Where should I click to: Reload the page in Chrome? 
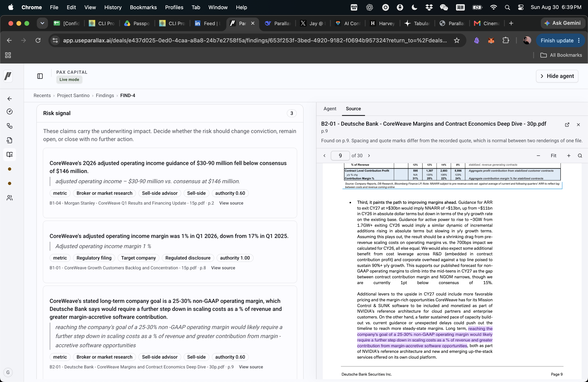click(x=38, y=40)
